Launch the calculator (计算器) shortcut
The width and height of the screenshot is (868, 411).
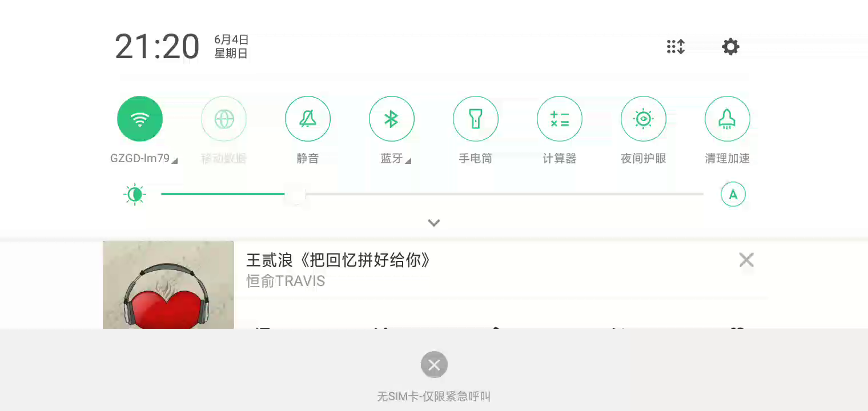pos(560,119)
